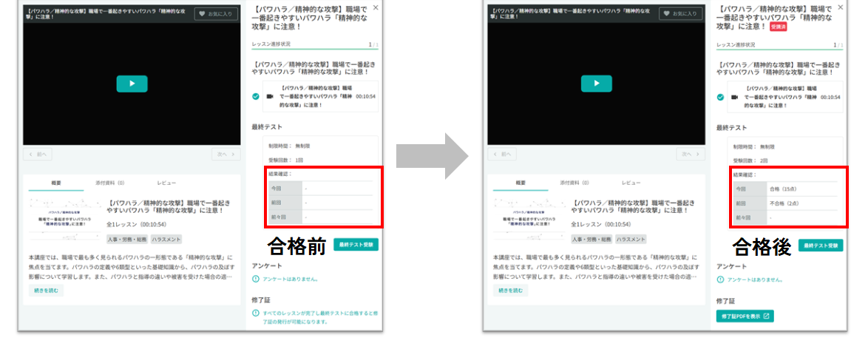Select 概要 tab in the left screenshot
Screen dimensions: 868x349
coord(56,183)
